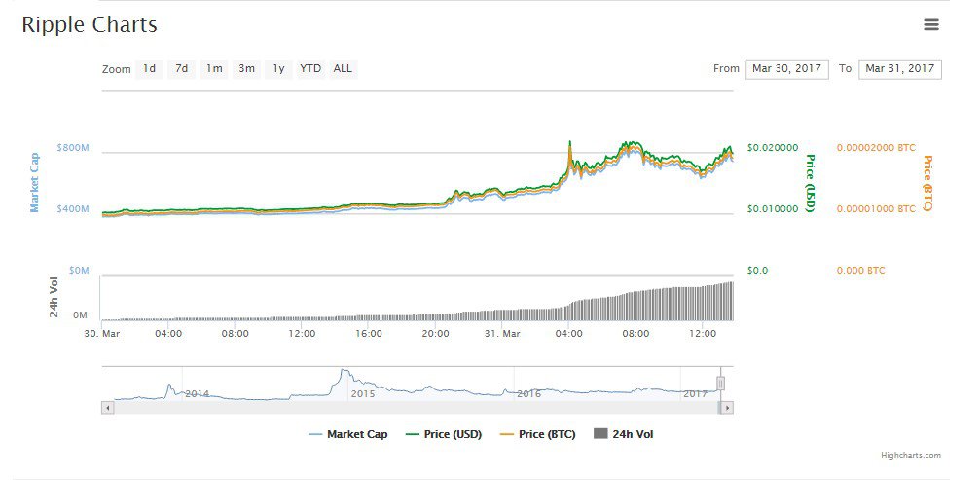980x480 pixels.
Task: Edit the From date field
Action: (x=786, y=69)
